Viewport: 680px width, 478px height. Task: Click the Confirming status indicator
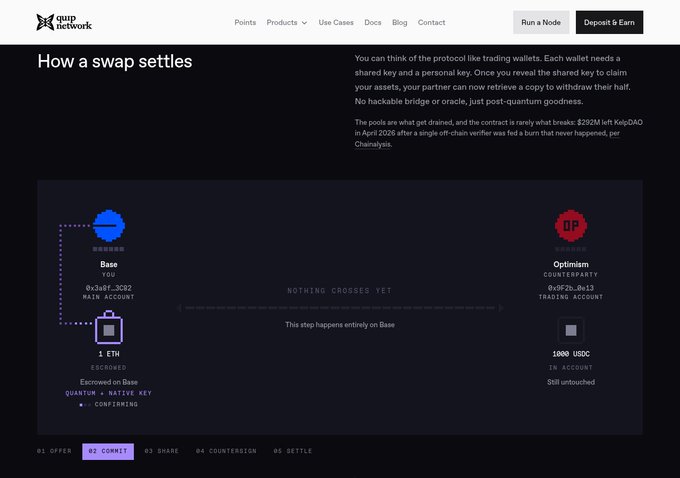[x=109, y=404]
